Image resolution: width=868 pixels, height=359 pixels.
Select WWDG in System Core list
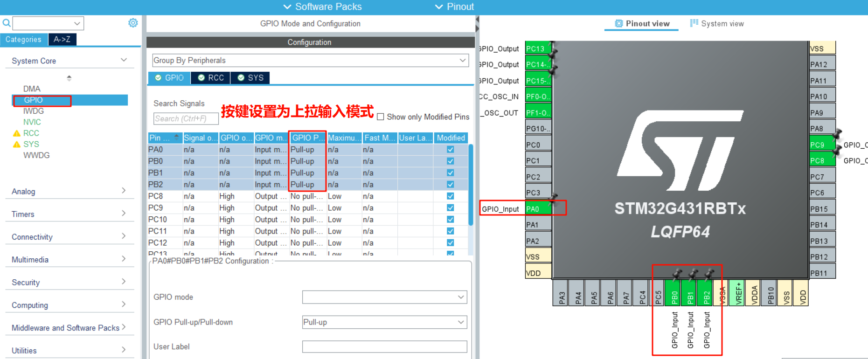36,156
